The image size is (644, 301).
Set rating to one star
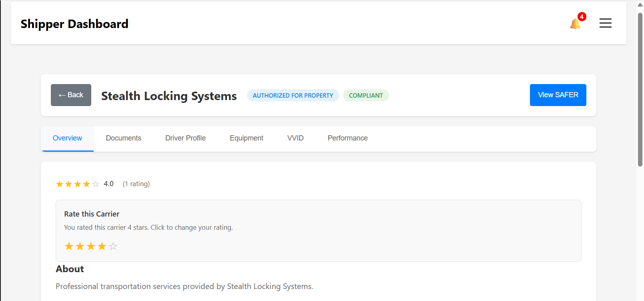69,246
